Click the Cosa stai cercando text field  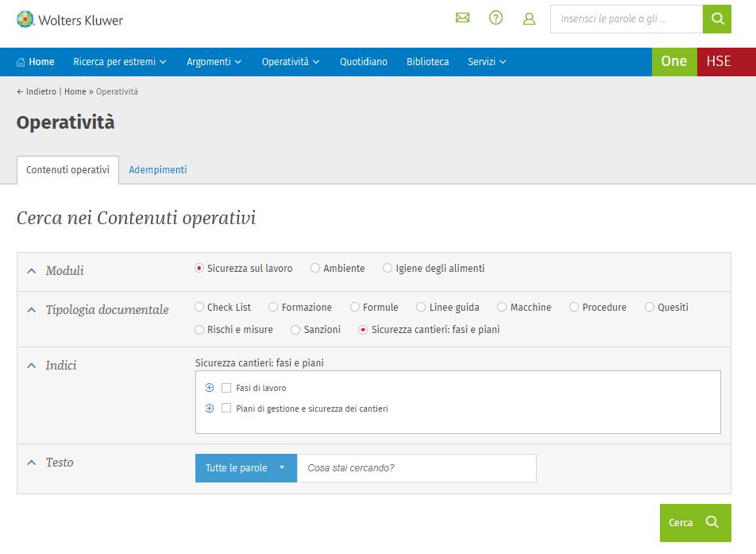(416, 468)
